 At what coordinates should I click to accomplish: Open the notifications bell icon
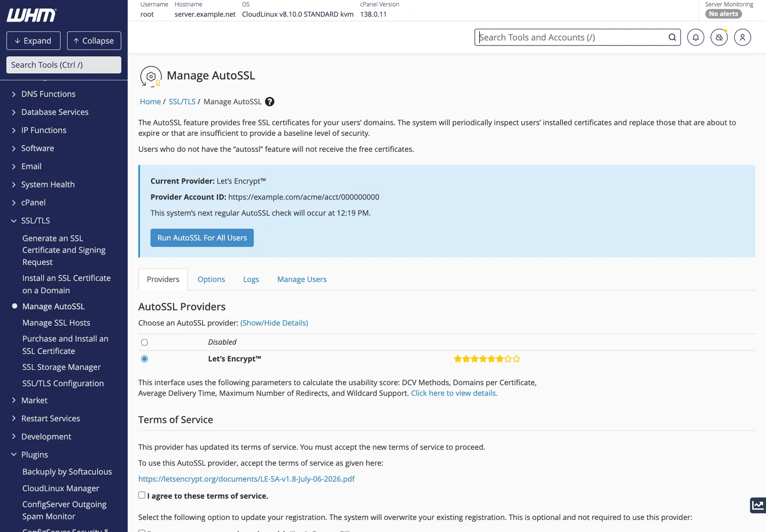point(696,37)
